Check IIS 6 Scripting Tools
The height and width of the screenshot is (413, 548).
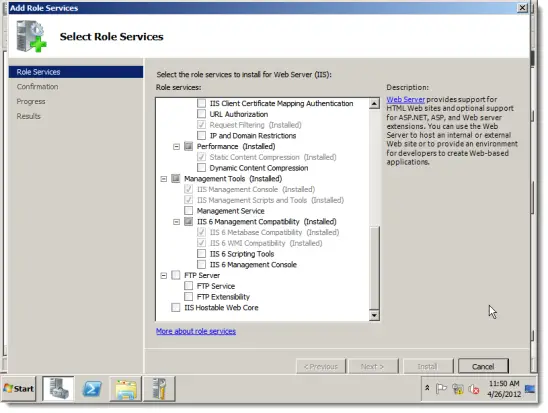coord(201,254)
